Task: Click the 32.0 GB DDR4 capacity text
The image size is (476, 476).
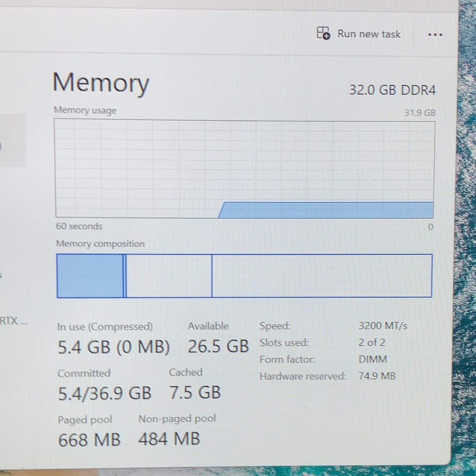Action: point(392,90)
